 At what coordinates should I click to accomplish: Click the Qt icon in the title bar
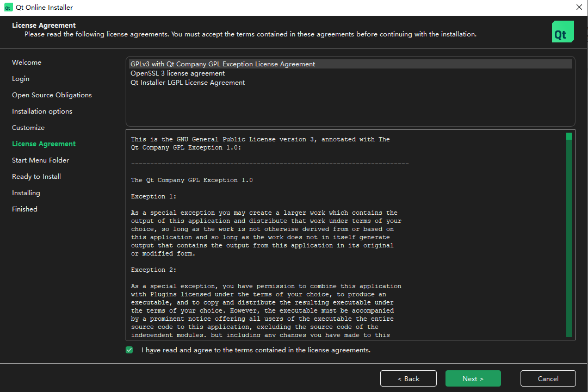pyautogui.click(x=8, y=8)
